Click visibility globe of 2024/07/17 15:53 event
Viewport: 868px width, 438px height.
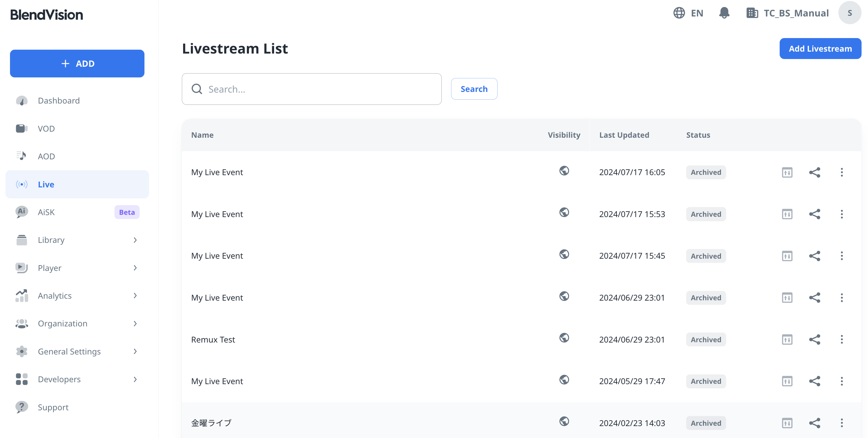(x=564, y=212)
